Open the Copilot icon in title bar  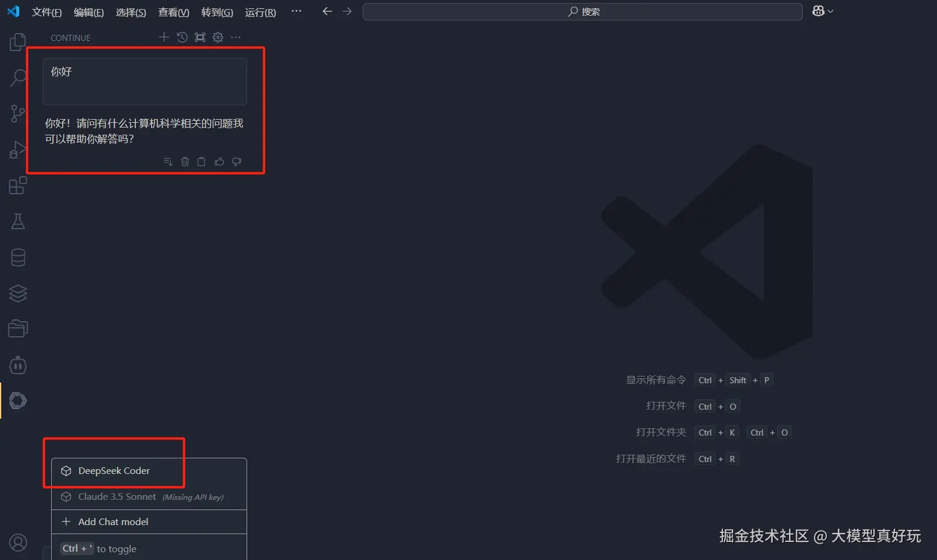[x=818, y=11]
